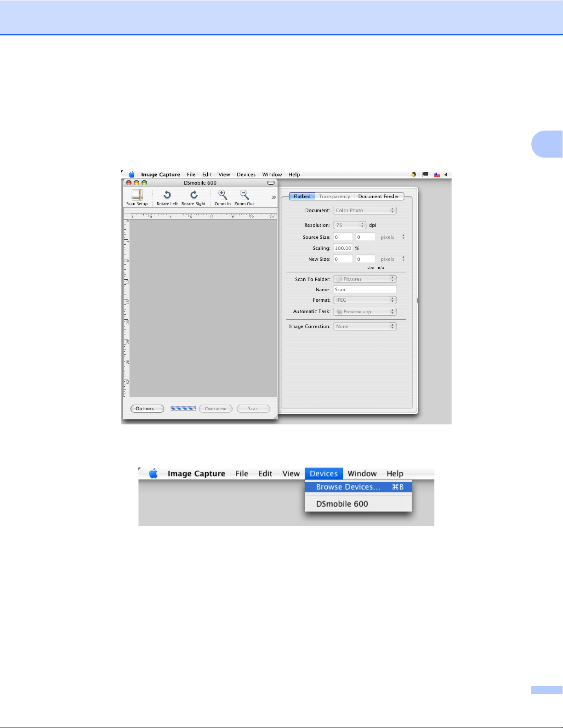Viewport: 563px width, 728px height.
Task: Rotate the preview right
Action: pyautogui.click(x=193, y=198)
